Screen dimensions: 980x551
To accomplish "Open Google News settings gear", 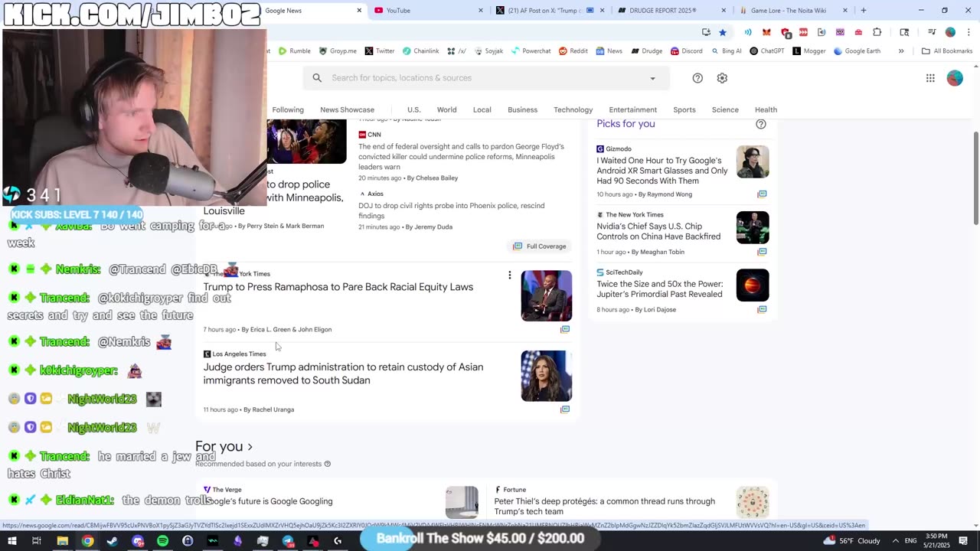I will coord(722,78).
